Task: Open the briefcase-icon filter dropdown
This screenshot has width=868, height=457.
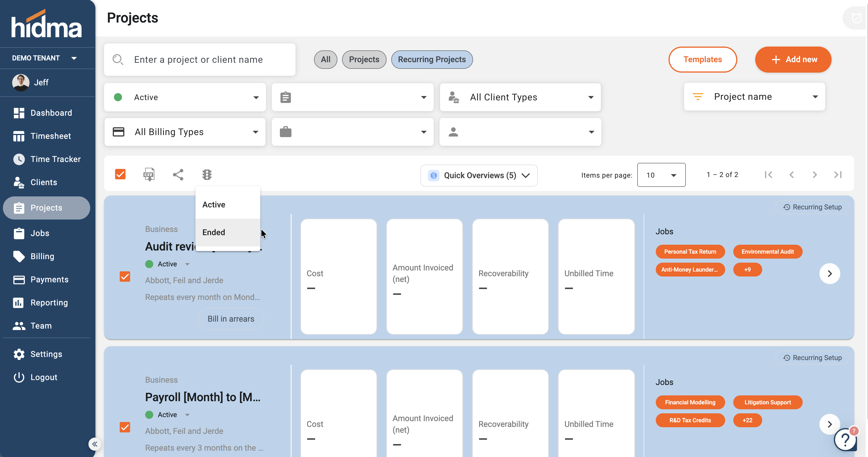Action: click(x=352, y=132)
